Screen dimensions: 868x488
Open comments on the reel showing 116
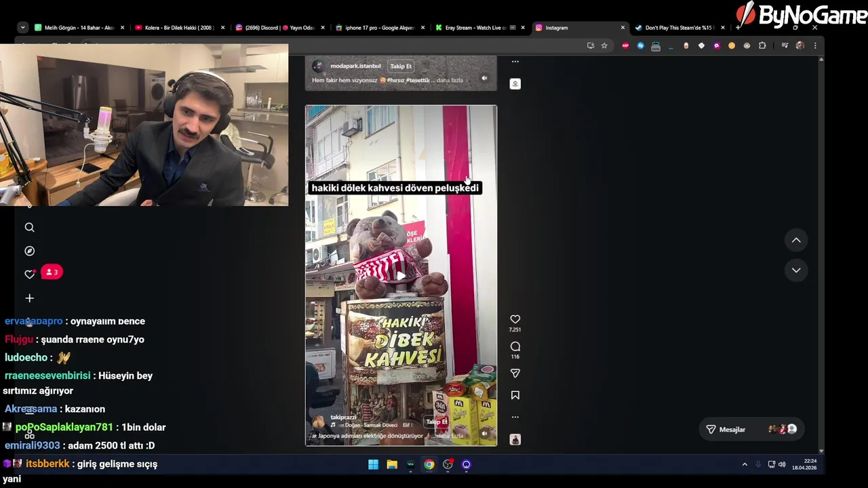pyautogui.click(x=515, y=346)
